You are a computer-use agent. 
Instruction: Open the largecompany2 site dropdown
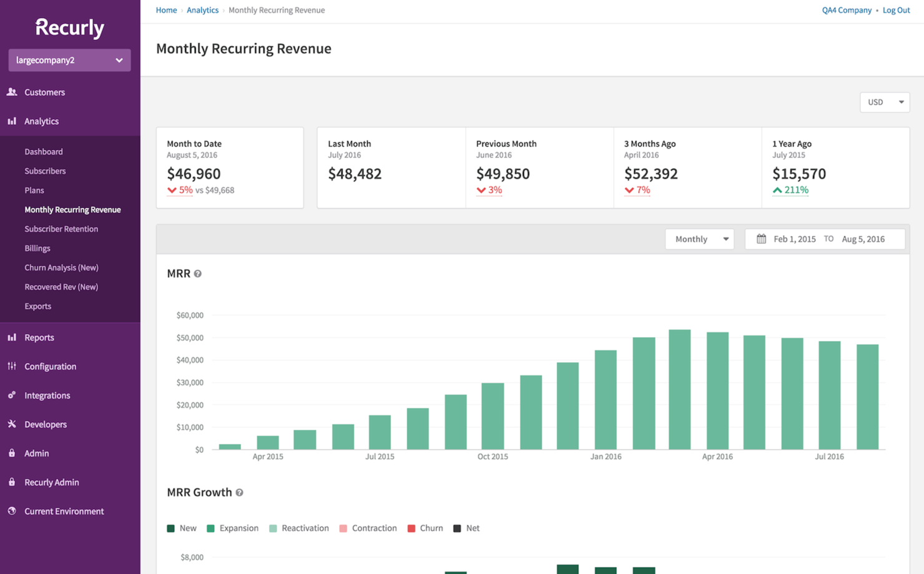click(69, 60)
